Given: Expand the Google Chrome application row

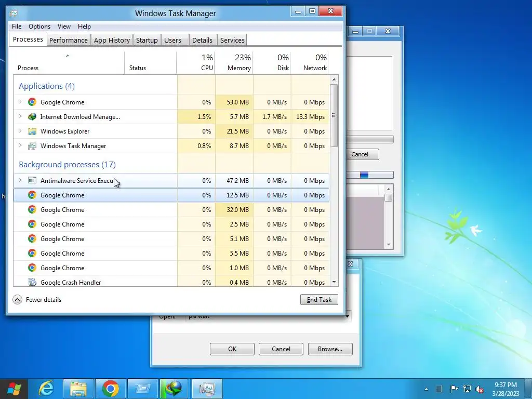Looking at the screenshot, I should (x=20, y=102).
